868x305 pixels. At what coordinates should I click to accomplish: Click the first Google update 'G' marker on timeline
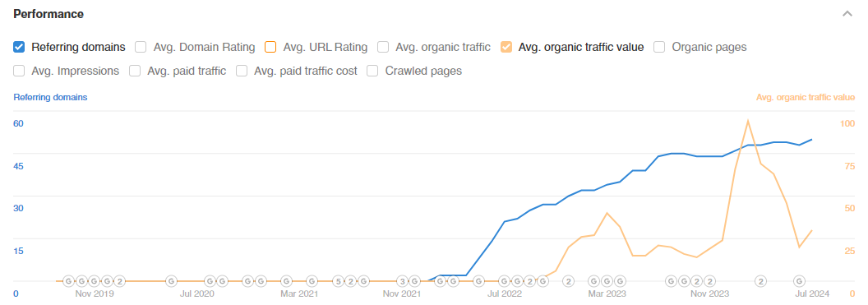(x=69, y=281)
